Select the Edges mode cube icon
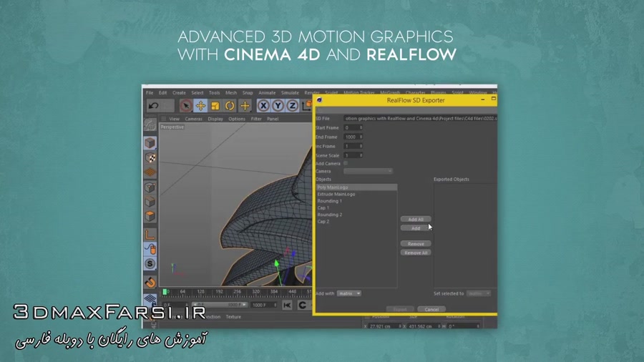The image size is (644, 362). point(150,202)
